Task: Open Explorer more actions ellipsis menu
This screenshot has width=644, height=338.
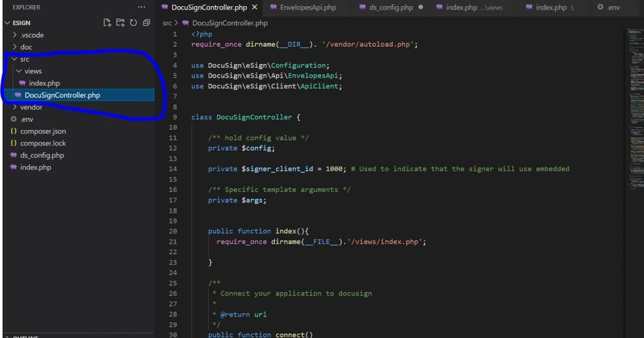Action: click(x=142, y=7)
